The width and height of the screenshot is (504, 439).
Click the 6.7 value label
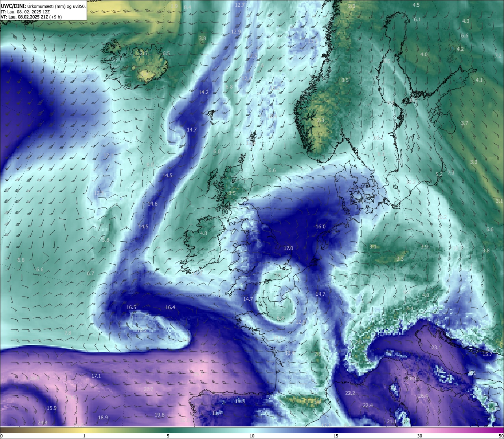tap(91, 273)
